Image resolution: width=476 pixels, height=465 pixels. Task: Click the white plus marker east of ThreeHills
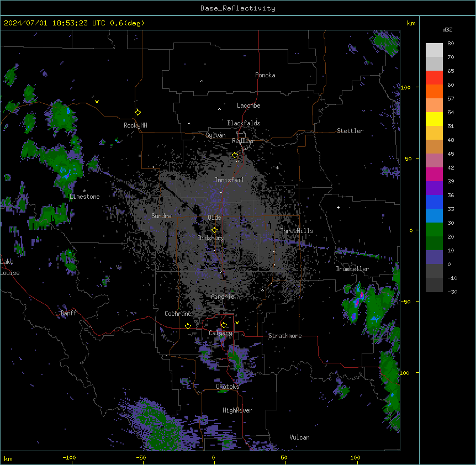[x=338, y=207]
